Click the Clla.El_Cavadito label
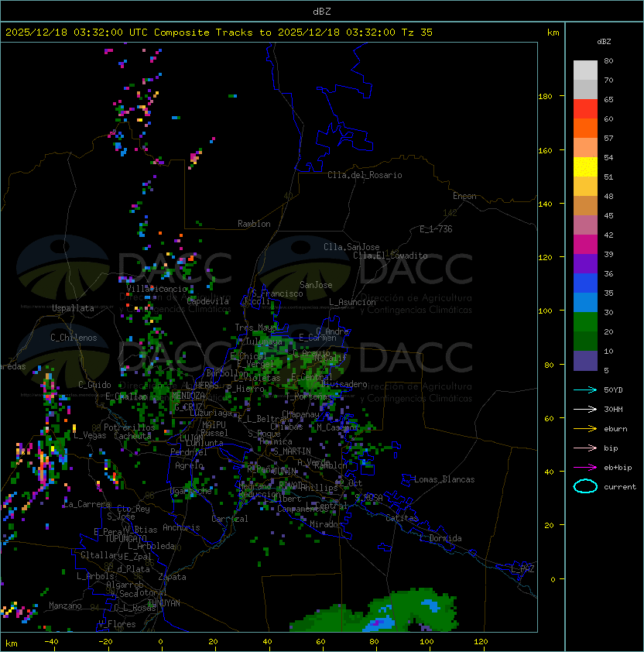 (390, 256)
